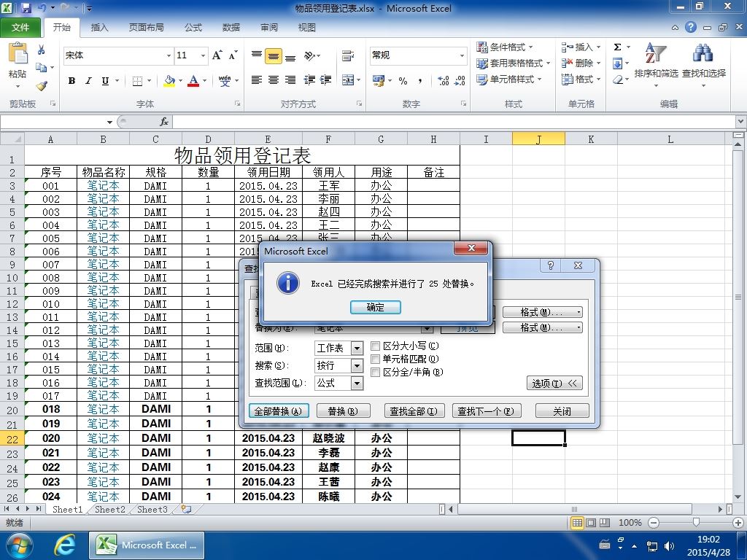Open the fill color bucket swatch
747x560 pixels.
169,81
